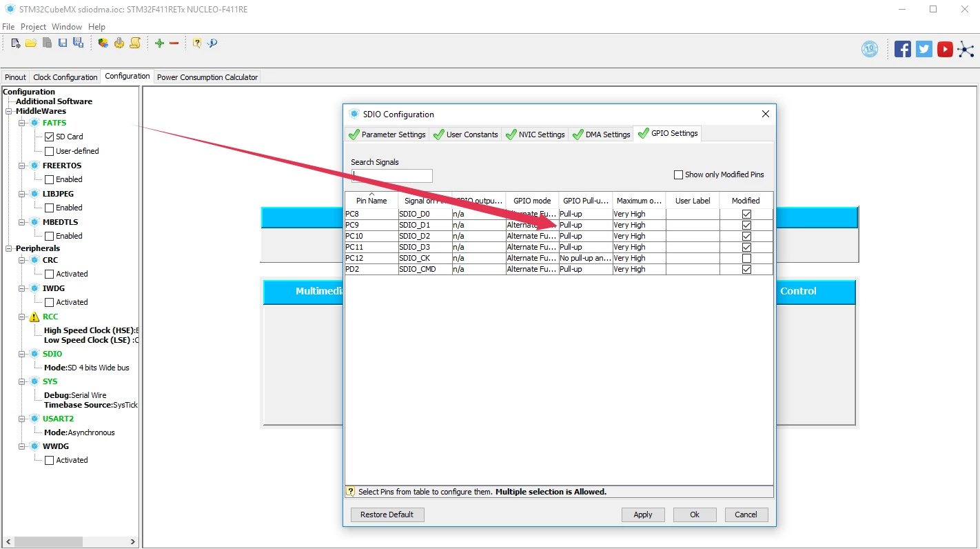The image size is (980, 549).
Task: Save the project with the floppy icon
Action: coord(63,43)
